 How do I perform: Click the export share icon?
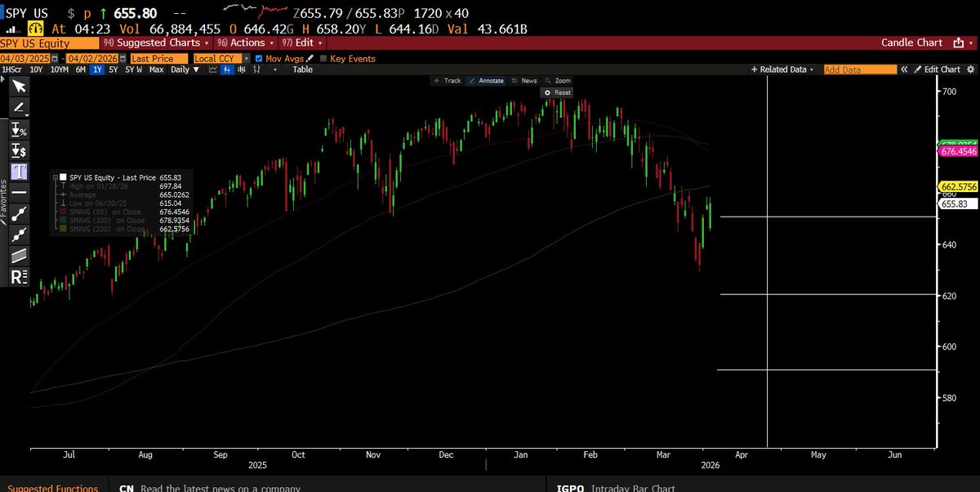[x=959, y=42]
